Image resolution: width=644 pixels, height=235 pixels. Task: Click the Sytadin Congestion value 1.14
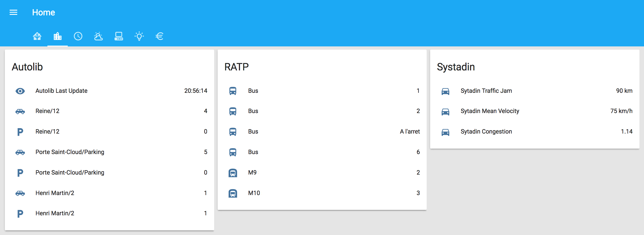click(x=626, y=132)
